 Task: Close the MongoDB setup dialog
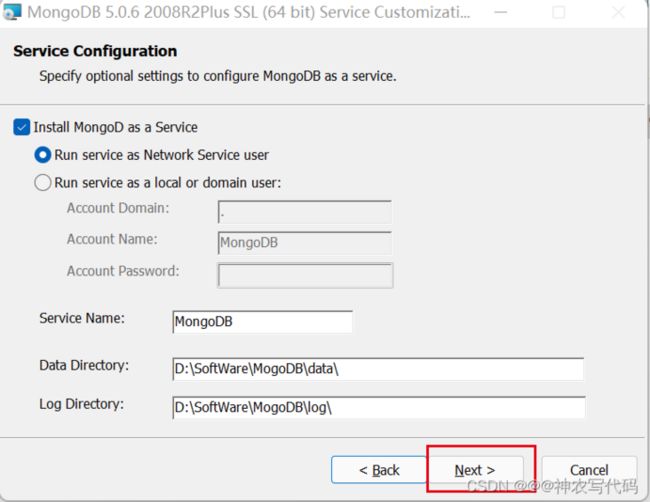pos(618,12)
